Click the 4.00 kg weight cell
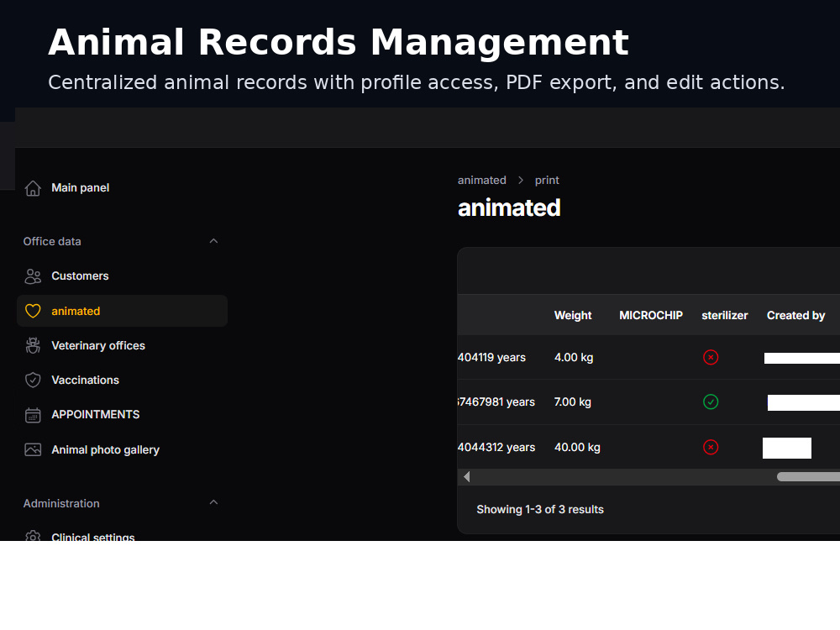Viewport: 840px width, 630px height. pos(574,357)
